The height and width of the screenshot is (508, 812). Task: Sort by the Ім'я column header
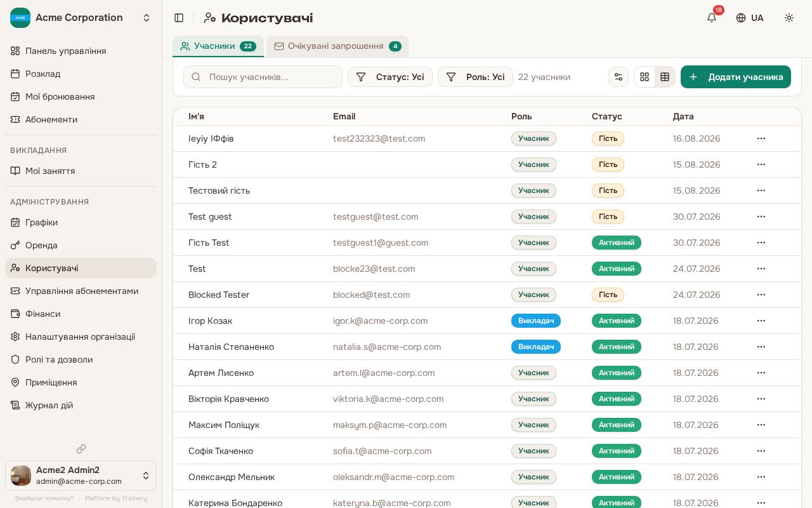pyautogui.click(x=196, y=116)
